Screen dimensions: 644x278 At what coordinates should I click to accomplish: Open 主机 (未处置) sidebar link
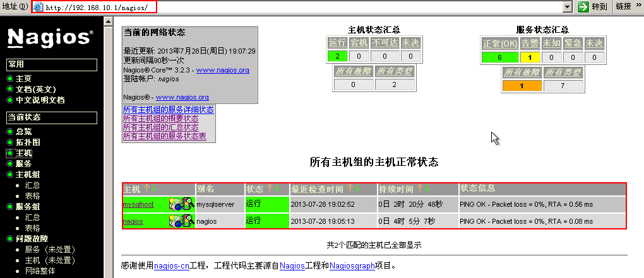(50, 260)
